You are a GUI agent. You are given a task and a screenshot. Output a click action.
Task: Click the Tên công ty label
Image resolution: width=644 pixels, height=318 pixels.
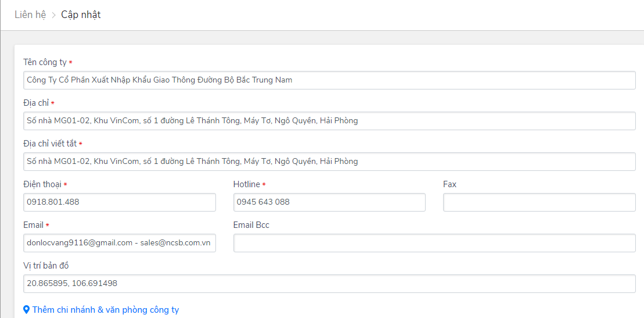pos(45,62)
